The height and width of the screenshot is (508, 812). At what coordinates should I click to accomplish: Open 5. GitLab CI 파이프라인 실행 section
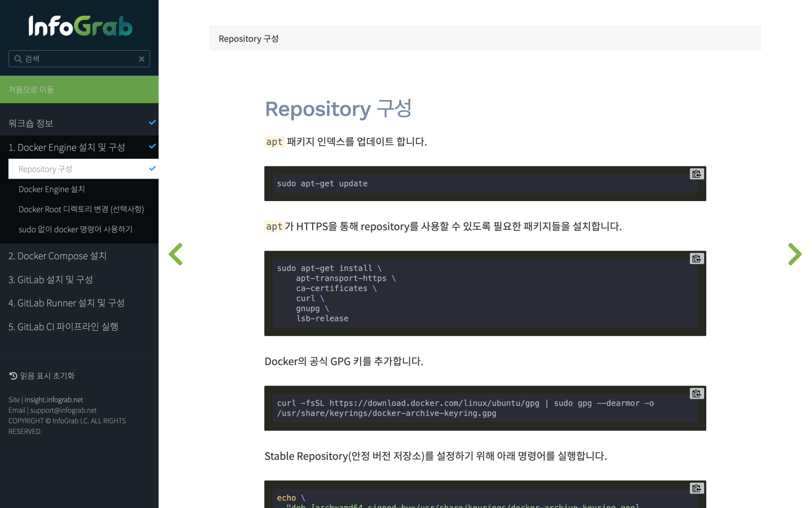click(x=63, y=327)
